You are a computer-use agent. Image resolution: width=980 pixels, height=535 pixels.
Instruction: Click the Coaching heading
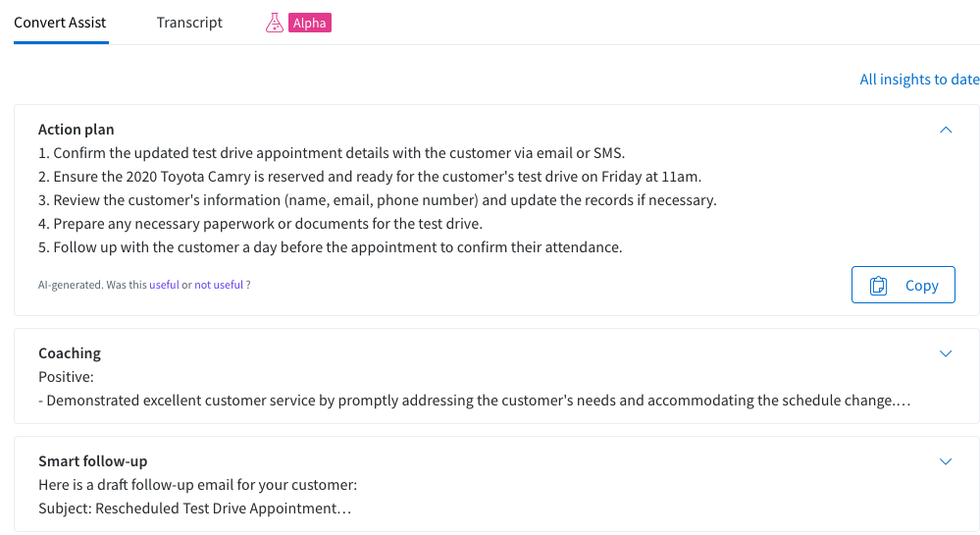click(70, 353)
